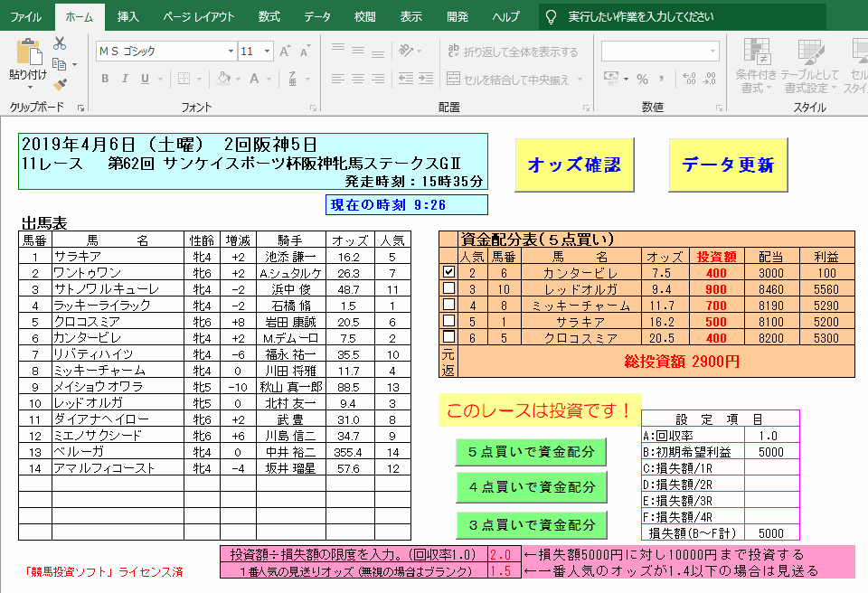Click the データ更新 button
Screen dimensions: 868x593
click(728, 165)
